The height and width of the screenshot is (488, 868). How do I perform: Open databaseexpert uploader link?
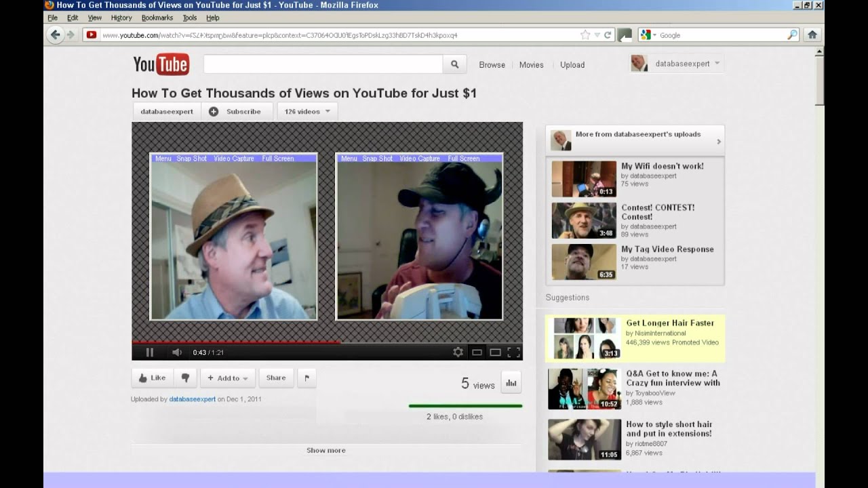point(193,399)
